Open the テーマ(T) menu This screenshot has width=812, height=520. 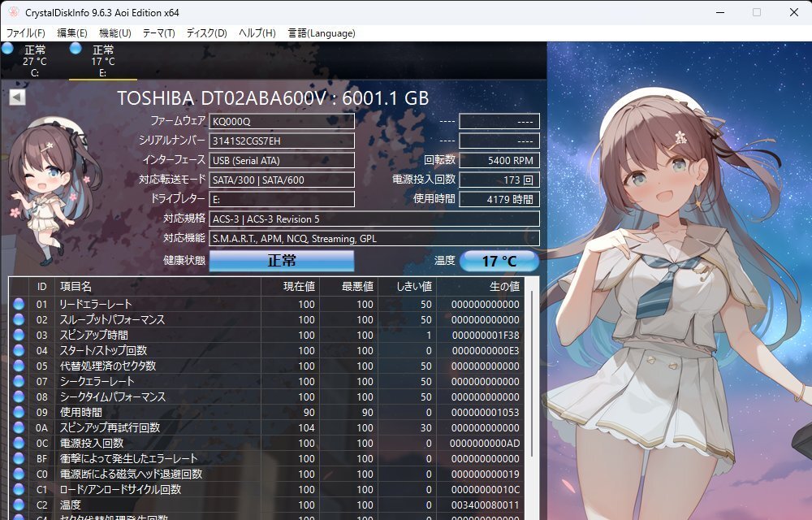(158, 33)
